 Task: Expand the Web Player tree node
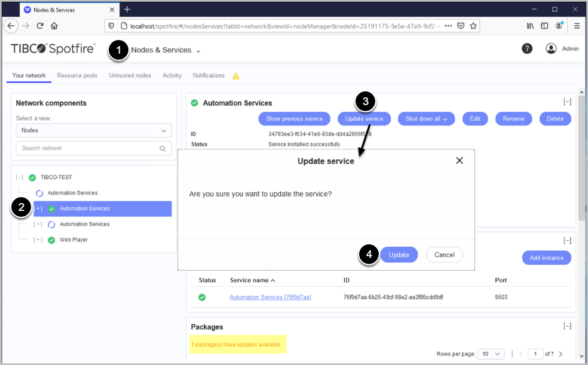(x=38, y=240)
